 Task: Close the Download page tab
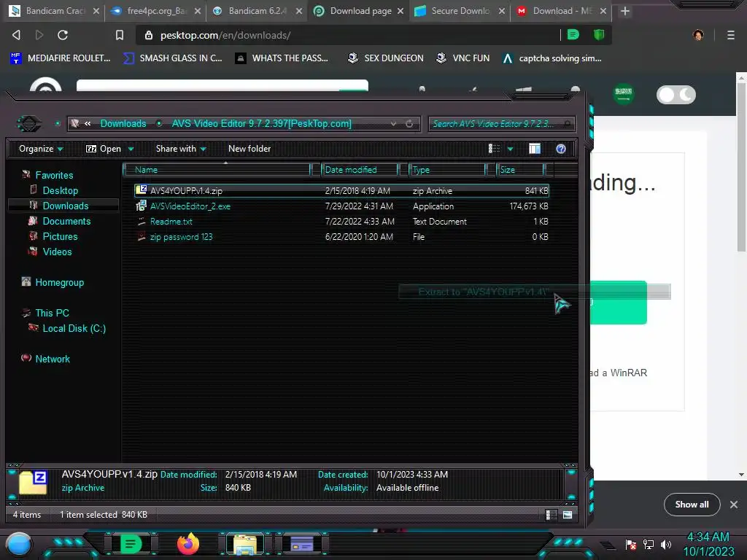[x=400, y=11]
